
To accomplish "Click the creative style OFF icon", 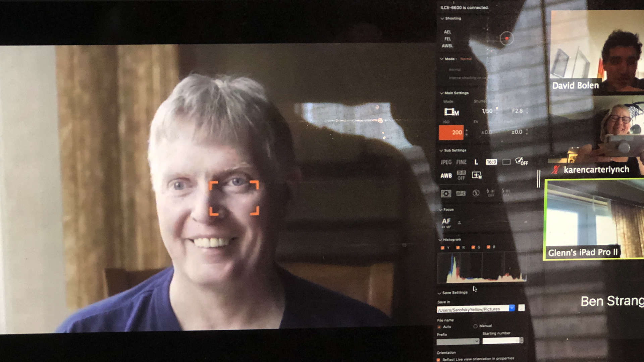I will point(521,162).
